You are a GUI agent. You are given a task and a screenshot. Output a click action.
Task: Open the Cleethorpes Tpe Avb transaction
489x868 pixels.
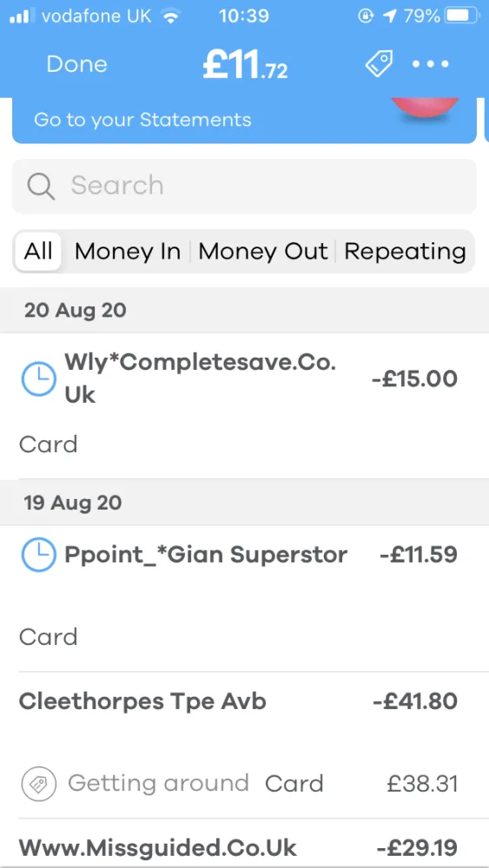pyautogui.click(x=244, y=745)
